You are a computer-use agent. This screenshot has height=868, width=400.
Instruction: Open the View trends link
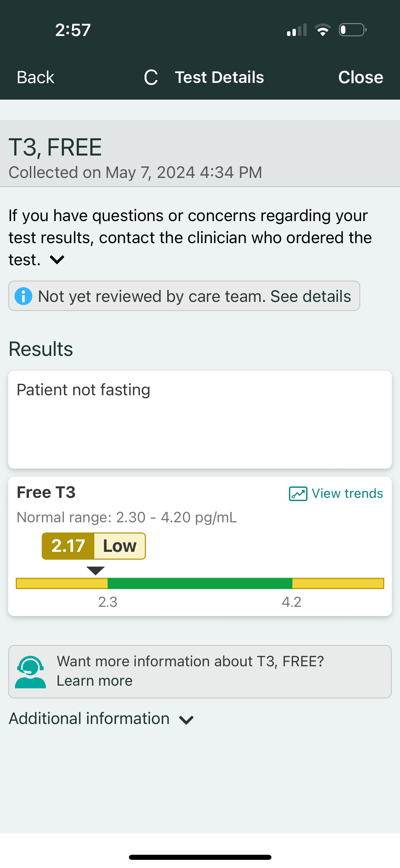(347, 493)
